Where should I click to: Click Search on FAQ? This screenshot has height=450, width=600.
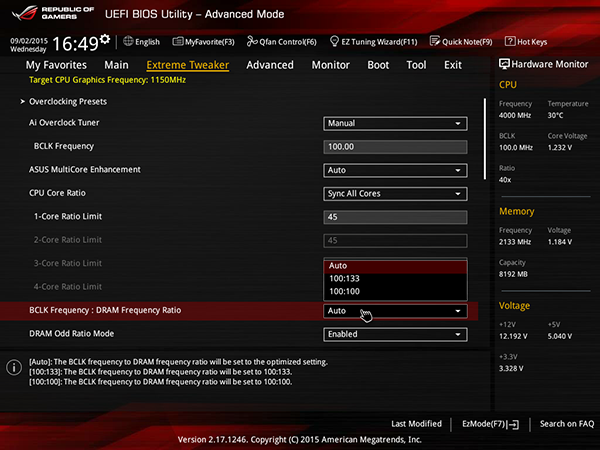pyautogui.click(x=567, y=424)
